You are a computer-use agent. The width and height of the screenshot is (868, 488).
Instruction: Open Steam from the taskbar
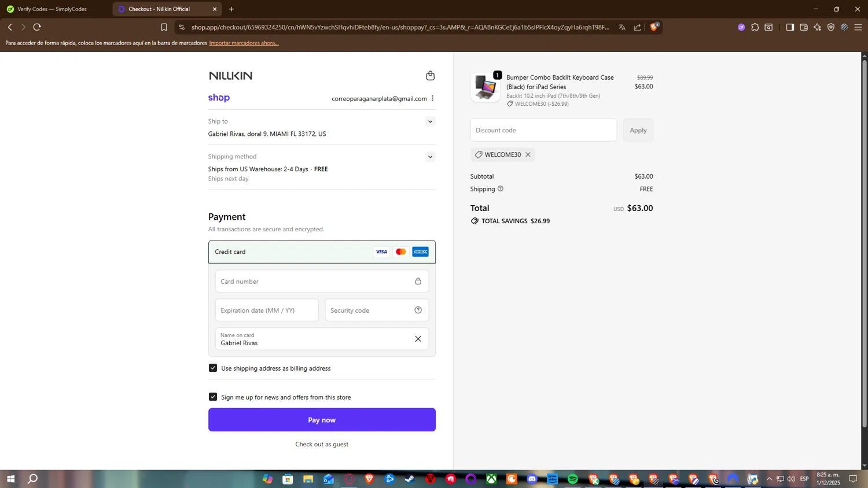click(410, 479)
